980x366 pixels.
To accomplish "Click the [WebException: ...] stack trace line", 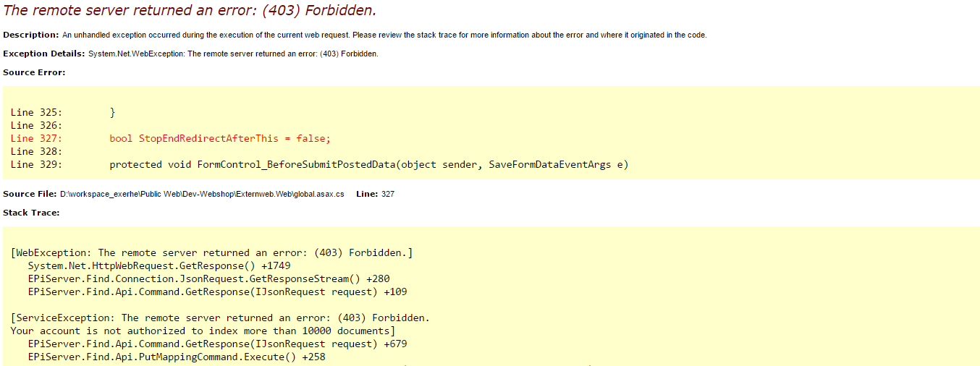I will click(x=211, y=252).
